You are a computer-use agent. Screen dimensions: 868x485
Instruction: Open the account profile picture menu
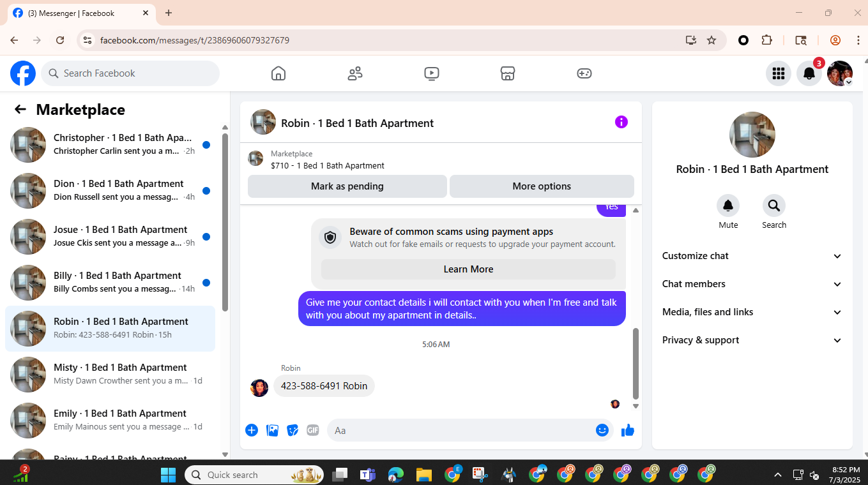840,73
